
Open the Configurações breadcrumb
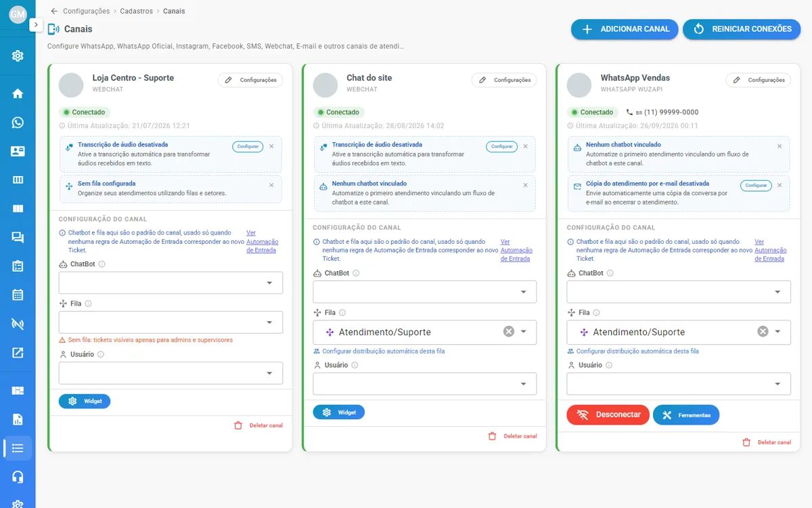86,11
